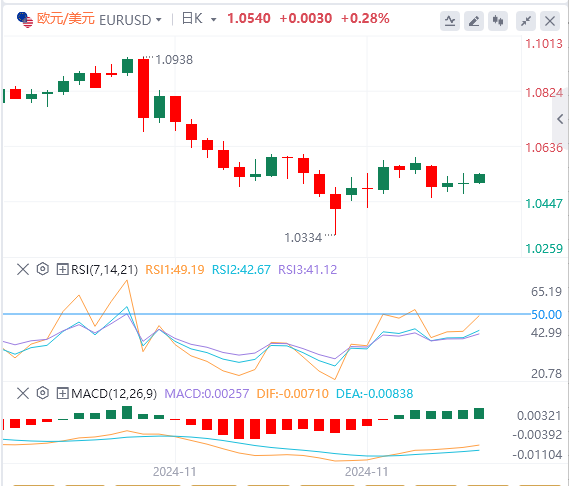The width and height of the screenshot is (569, 486).
Task: Open MACD indicator settings hexagon icon
Action: click(43, 393)
